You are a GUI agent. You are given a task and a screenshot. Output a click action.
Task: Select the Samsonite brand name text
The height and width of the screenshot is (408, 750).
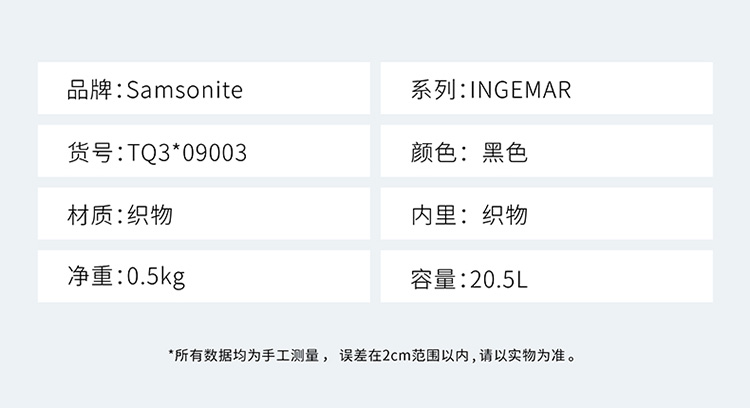coord(185,90)
